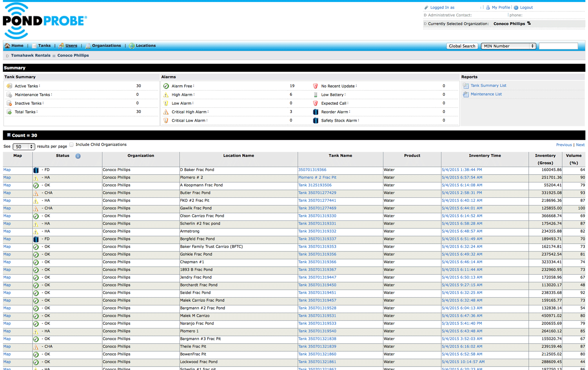Open Tank 350701319531 link
Image resolution: width=588 pixels, height=370 pixels.
tap(317, 316)
